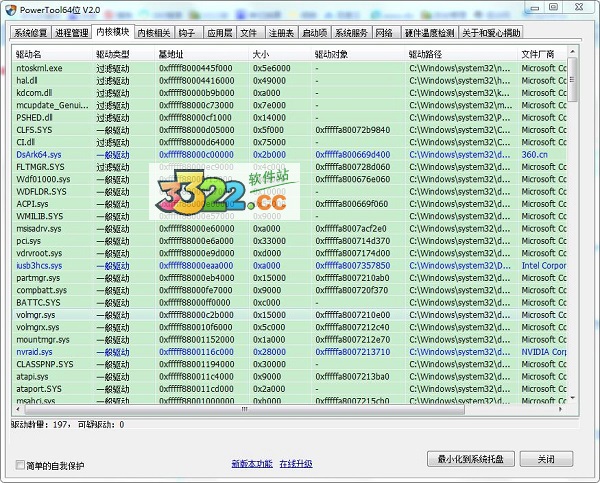Click the PowerTool shield icon in title bar

11,10
